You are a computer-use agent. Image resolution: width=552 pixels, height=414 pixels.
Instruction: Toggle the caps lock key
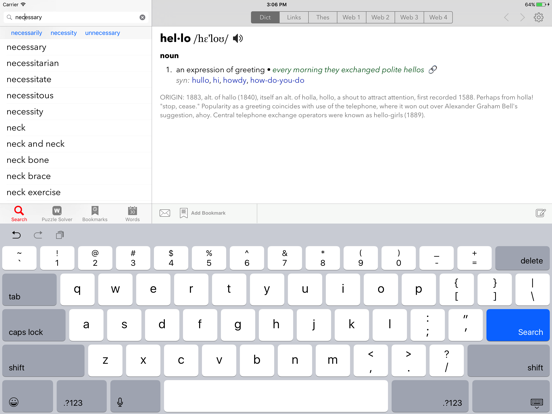pyautogui.click(x=34, y=325)
